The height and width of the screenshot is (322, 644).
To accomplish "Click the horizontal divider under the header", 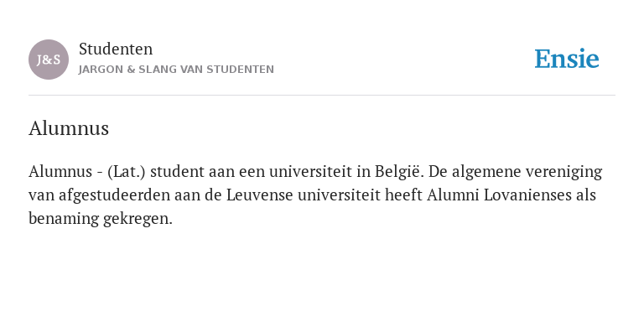I will click(x=322, y=96).
